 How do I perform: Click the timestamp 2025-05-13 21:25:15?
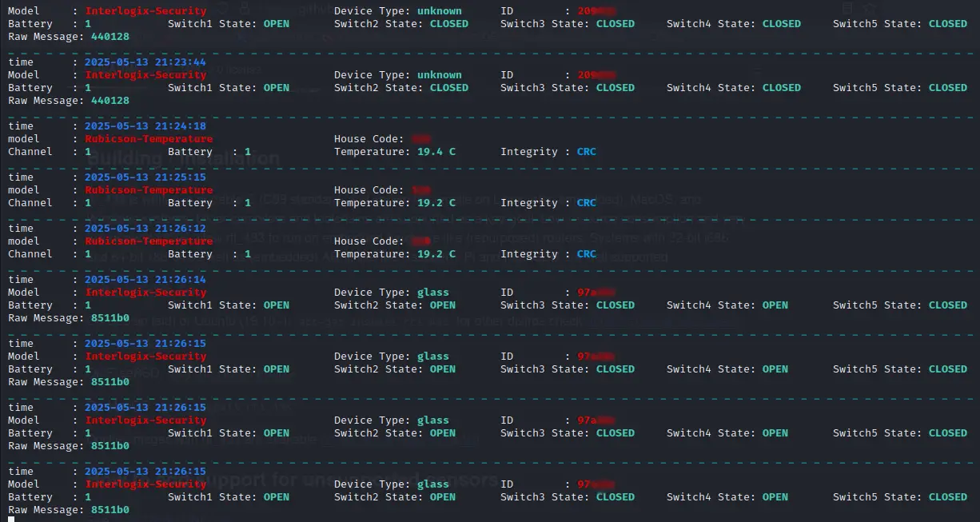tap(145, 177)
